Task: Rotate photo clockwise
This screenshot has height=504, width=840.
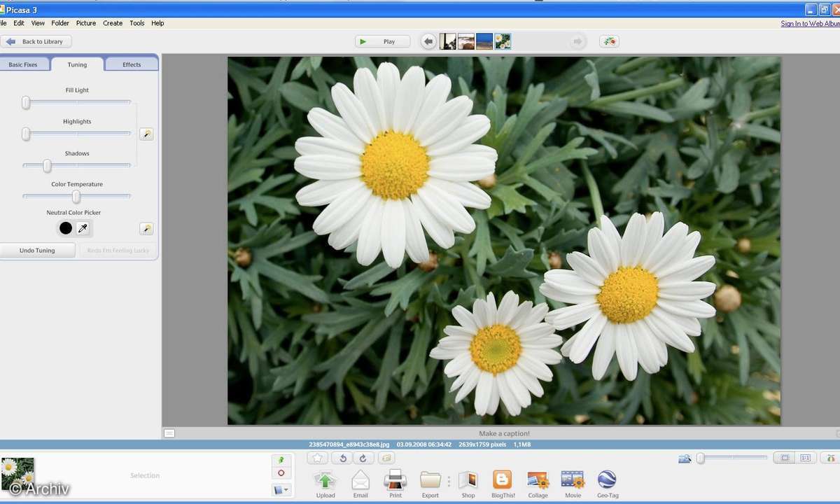Action: pos(363,458)
